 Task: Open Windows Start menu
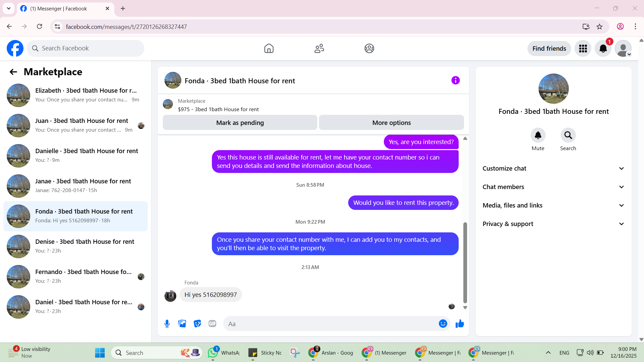pos(100,353)
